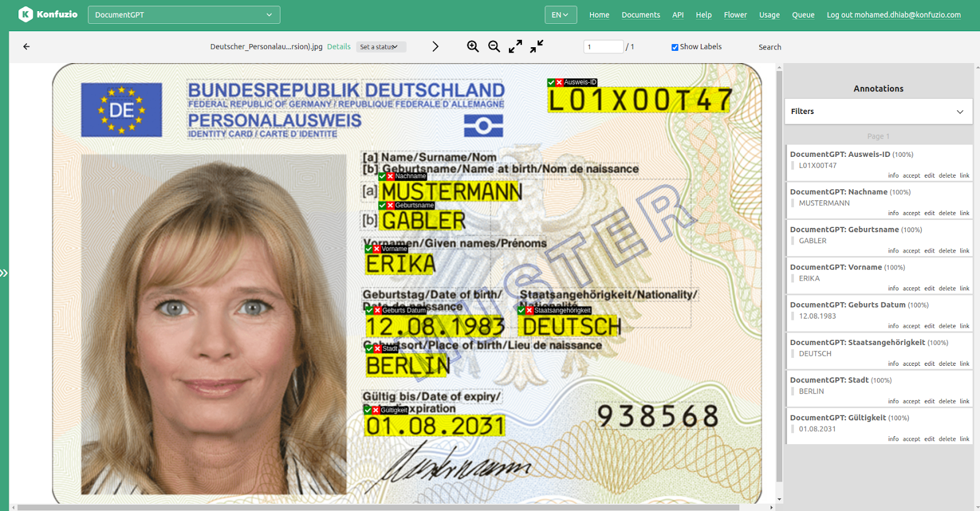Screen dimensions: 980x511
Task: Accept Staatsangehörigkeit label green check
Action: click(521, 311)
